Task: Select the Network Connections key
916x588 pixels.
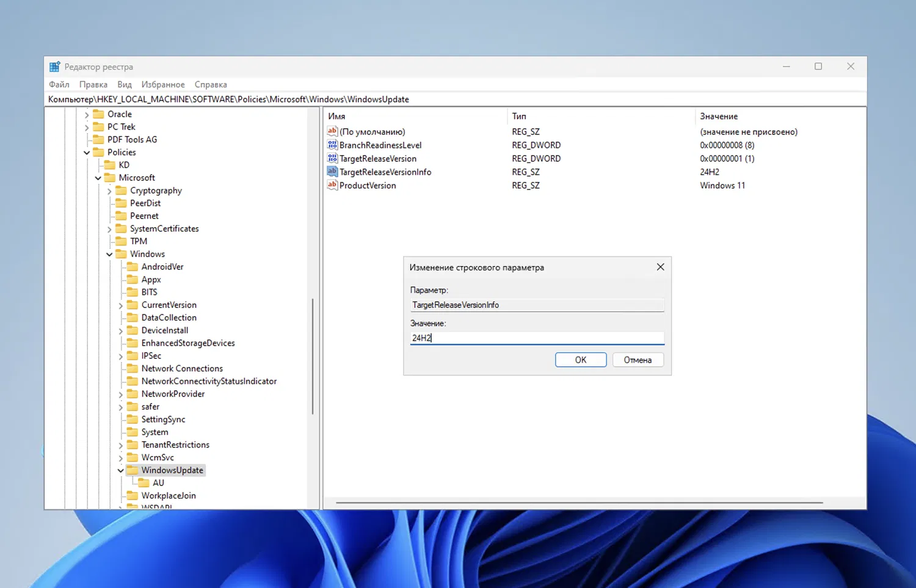Action: (x=182, y=368)
